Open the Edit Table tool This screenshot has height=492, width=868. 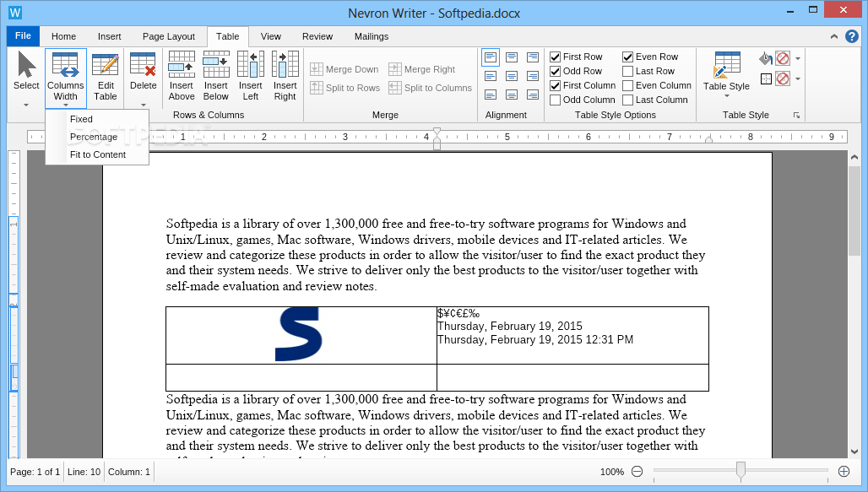106,78
